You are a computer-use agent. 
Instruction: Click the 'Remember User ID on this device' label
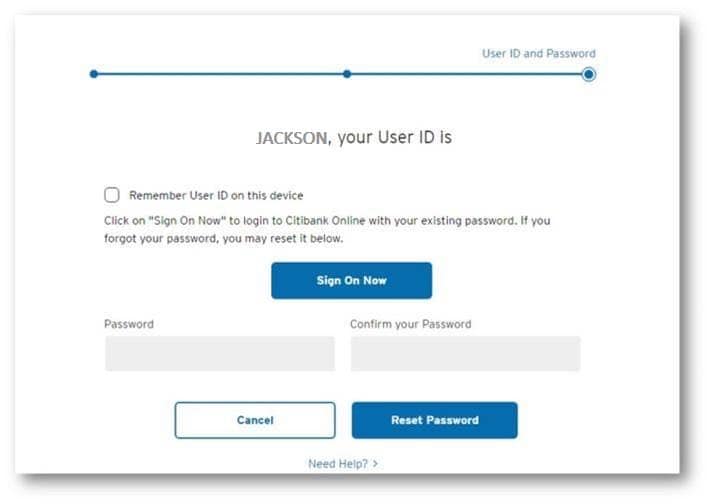point(216,195)
